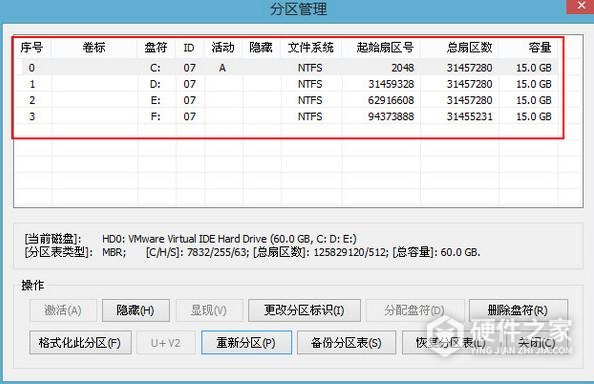
Task: Click start sector value 62916608
Action: (x=391, y=100)
